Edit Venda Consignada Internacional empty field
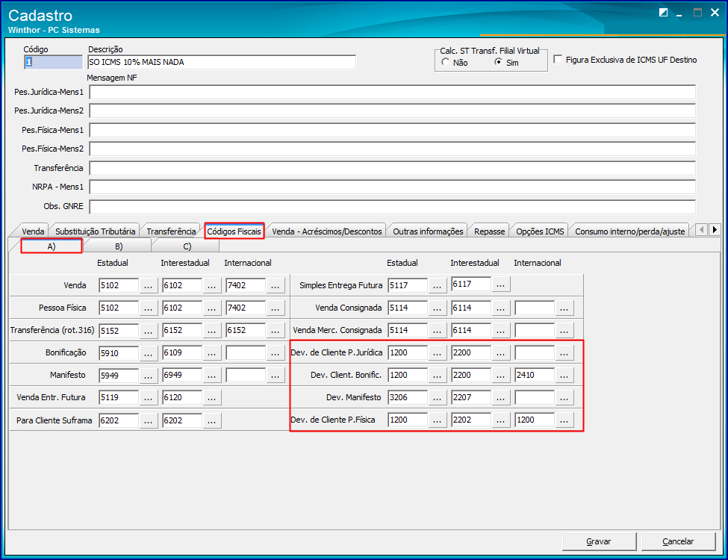 pos(535,308)
